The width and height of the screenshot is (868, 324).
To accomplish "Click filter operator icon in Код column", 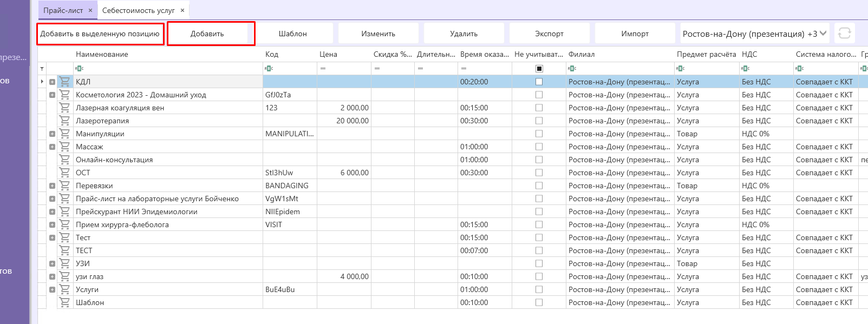I will (269, 69).
